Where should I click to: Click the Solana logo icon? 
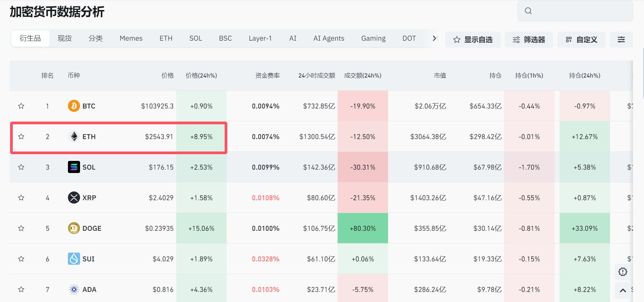coord(74,167)
